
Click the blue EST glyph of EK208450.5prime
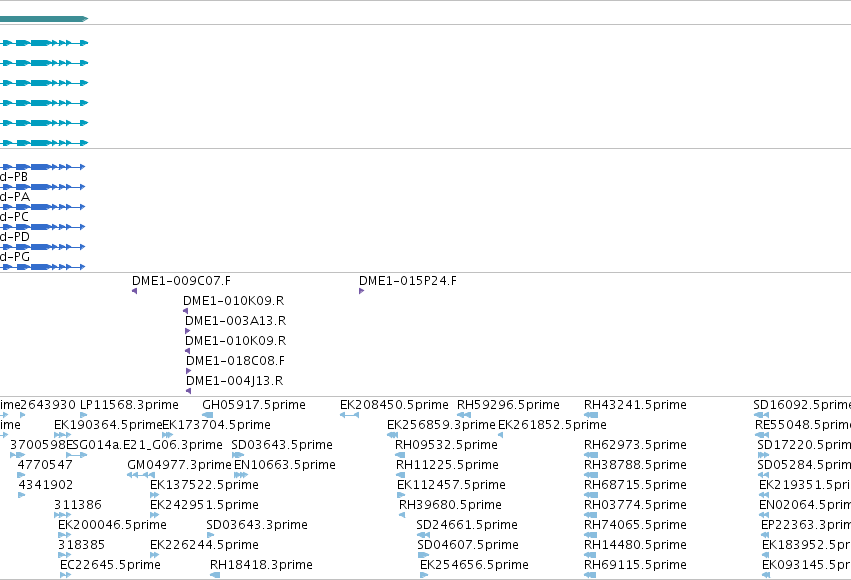[x=350, y=415]
